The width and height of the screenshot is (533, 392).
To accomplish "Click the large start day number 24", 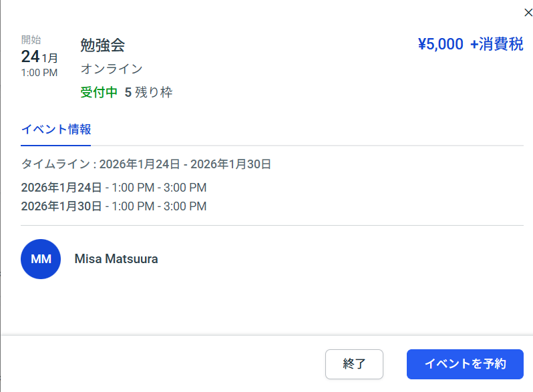I will tap(30, 57).
